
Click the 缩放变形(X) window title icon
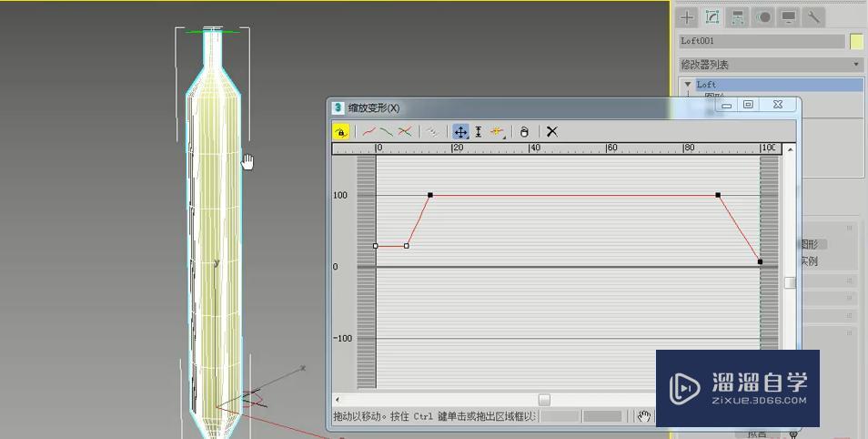338,107
